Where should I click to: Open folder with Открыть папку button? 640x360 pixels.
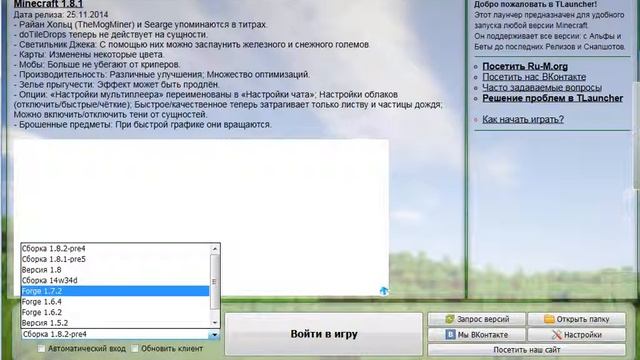576,319
